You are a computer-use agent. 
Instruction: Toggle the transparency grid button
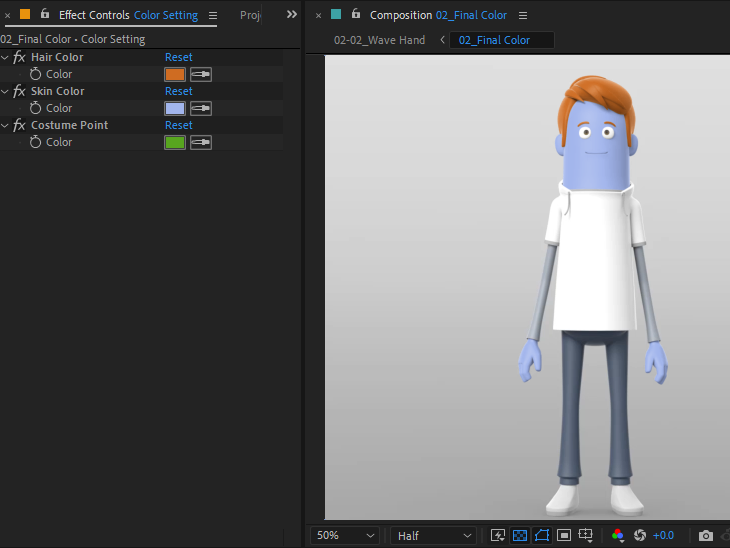point(520,535)
